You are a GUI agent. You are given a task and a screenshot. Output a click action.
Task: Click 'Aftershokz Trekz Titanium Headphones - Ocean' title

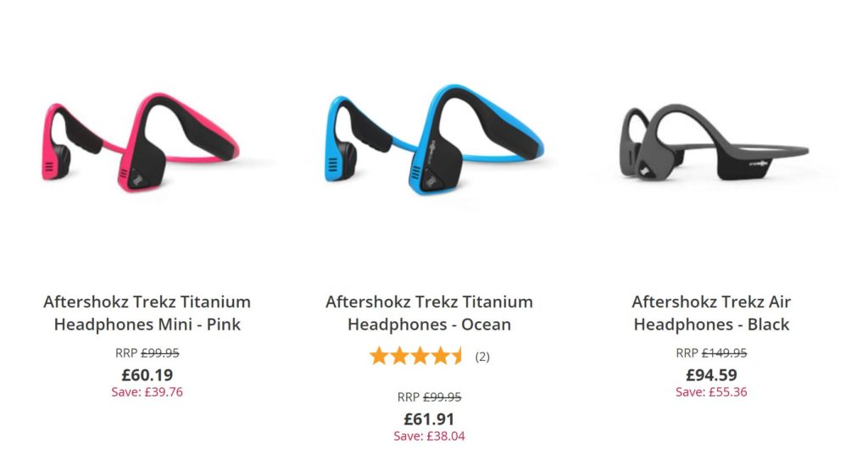click(429, 313)
